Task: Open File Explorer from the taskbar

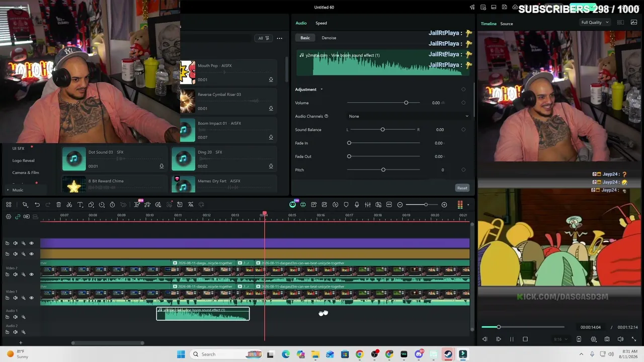Action: [x=315, y=354]
